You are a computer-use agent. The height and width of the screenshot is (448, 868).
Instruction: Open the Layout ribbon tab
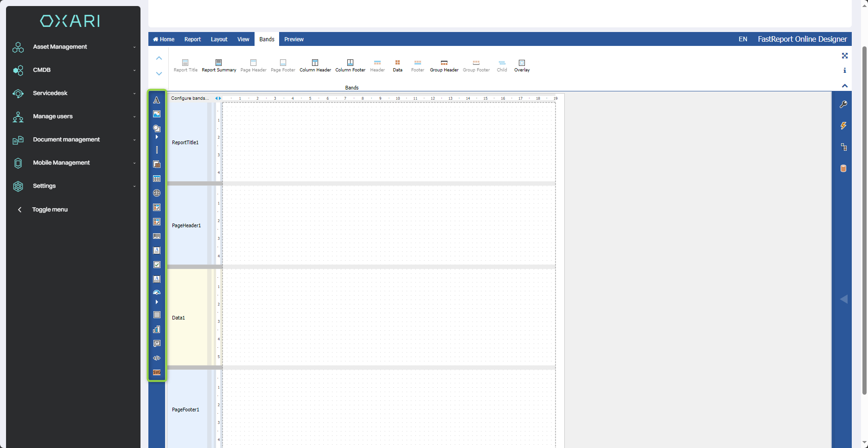click(219, 39)
